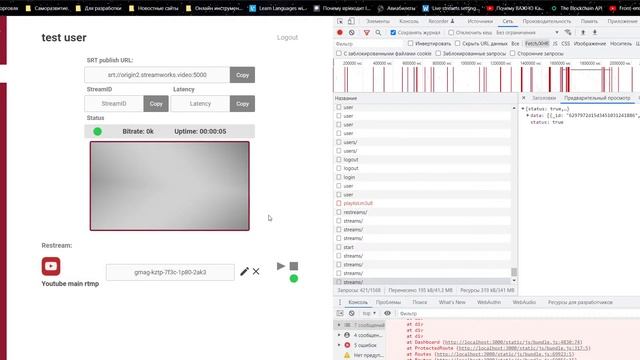Image resolution: width=640 pixels, height=360 pixels.
Task: Edit the YouTube restream key with pencil
Action: (244, 271)
